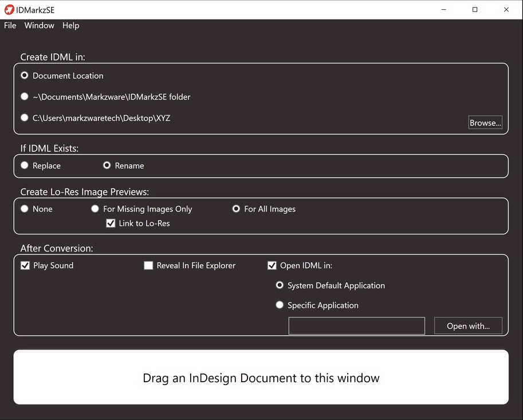Open the Window menu
523x420 pixels.
coord(39,26)
